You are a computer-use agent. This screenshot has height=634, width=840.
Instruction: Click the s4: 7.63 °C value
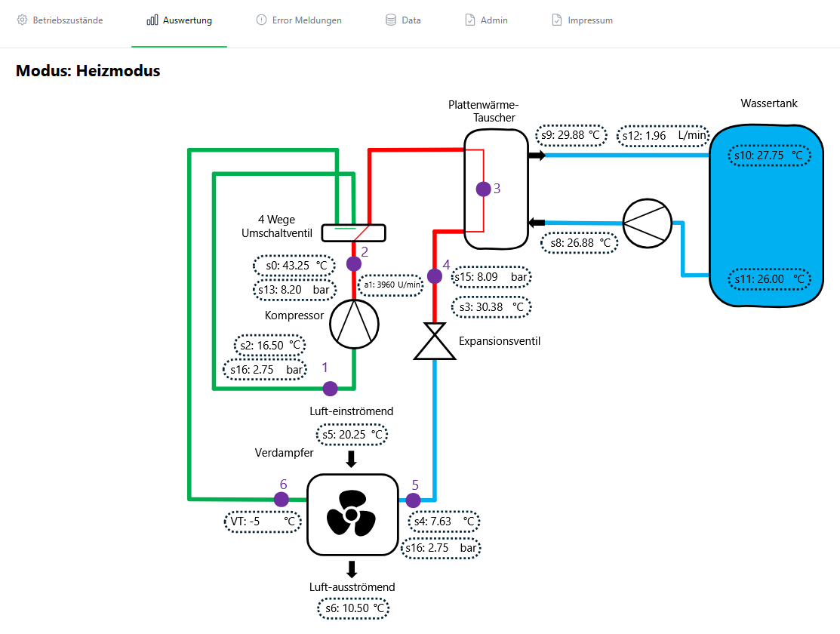coord(444,522)
